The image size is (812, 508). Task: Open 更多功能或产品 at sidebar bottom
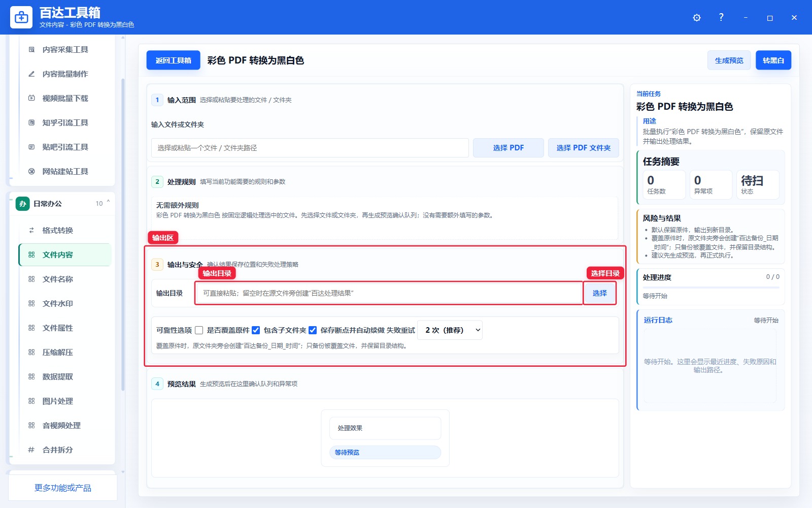[x=63, y=488]
